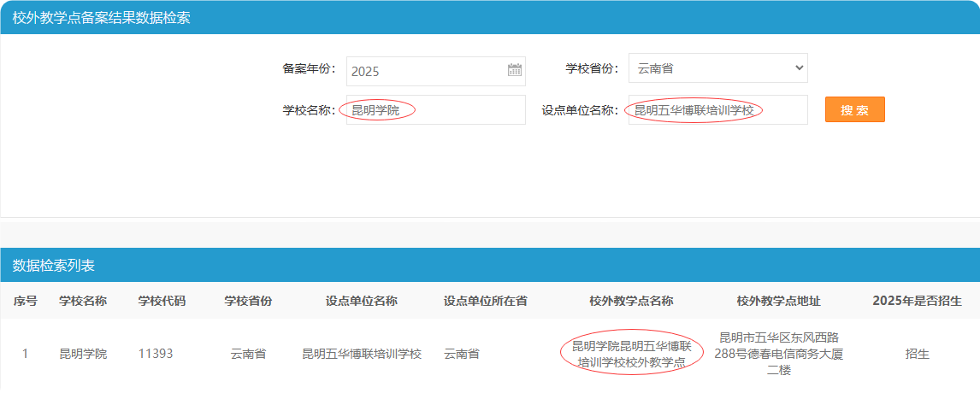The height and width of the screenshot is (399, 980).
Task: Click the 校外教学点名称 column header
Action: 631,301
